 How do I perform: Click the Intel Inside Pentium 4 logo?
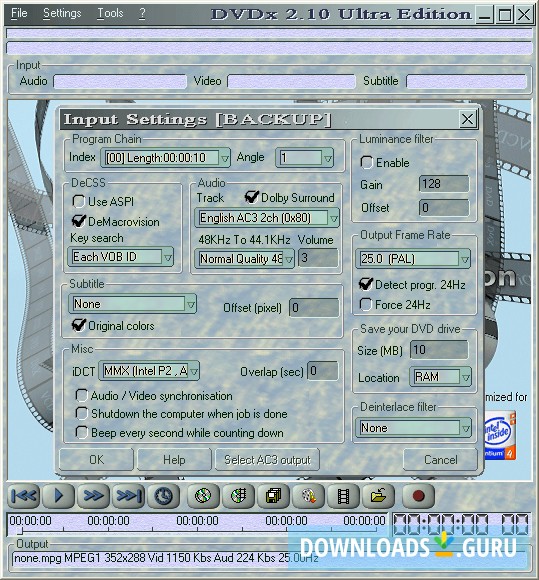coord(500,435)
